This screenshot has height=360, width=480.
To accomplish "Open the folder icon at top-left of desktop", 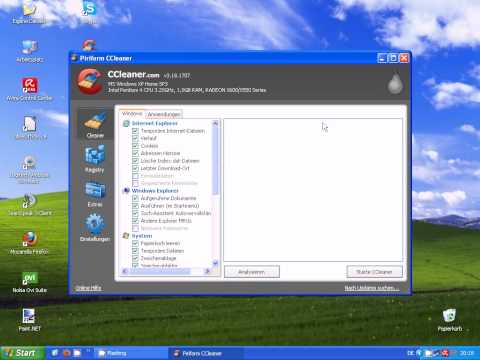I will pos(30,13).
